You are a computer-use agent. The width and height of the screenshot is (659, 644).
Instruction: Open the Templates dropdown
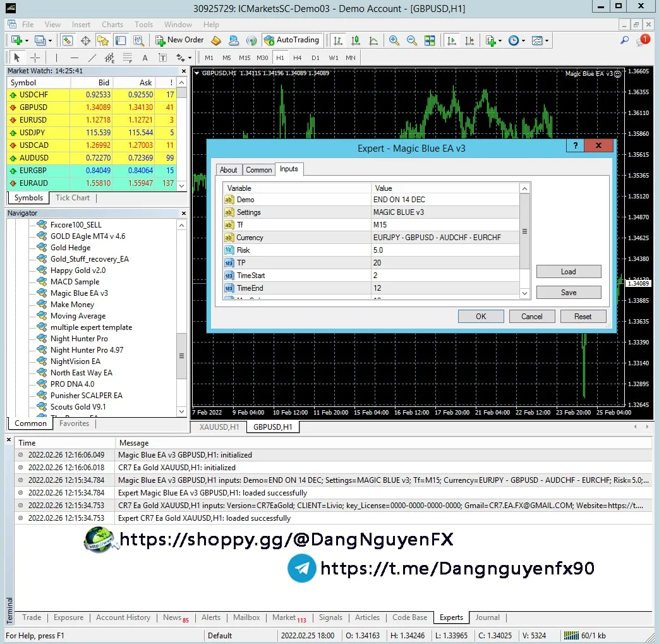point(540,40)
